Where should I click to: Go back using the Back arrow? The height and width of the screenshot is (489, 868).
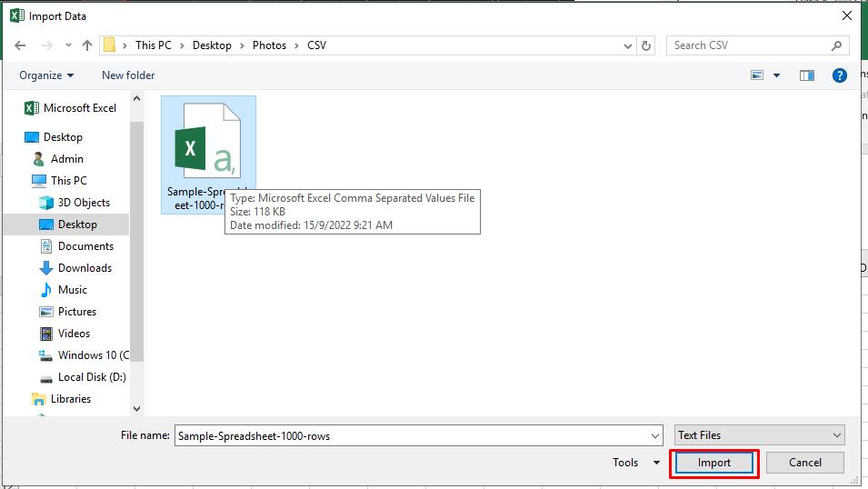(21, 45)
